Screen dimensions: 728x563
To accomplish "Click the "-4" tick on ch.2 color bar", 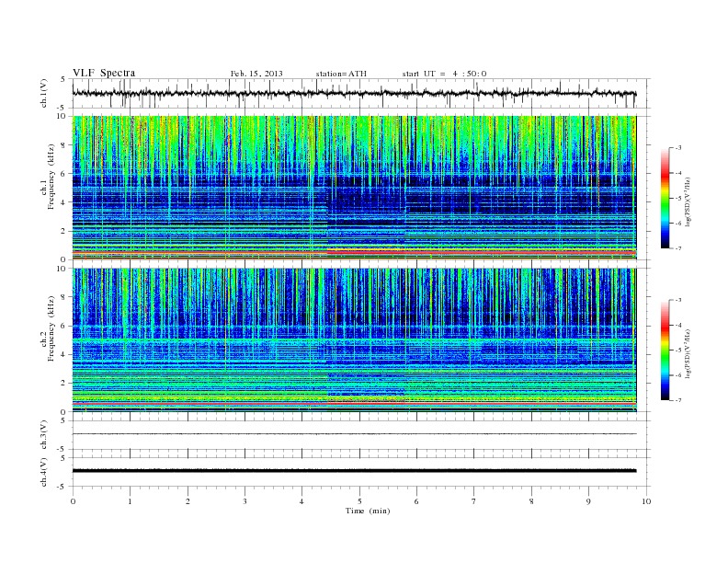I will pos(677,325).
